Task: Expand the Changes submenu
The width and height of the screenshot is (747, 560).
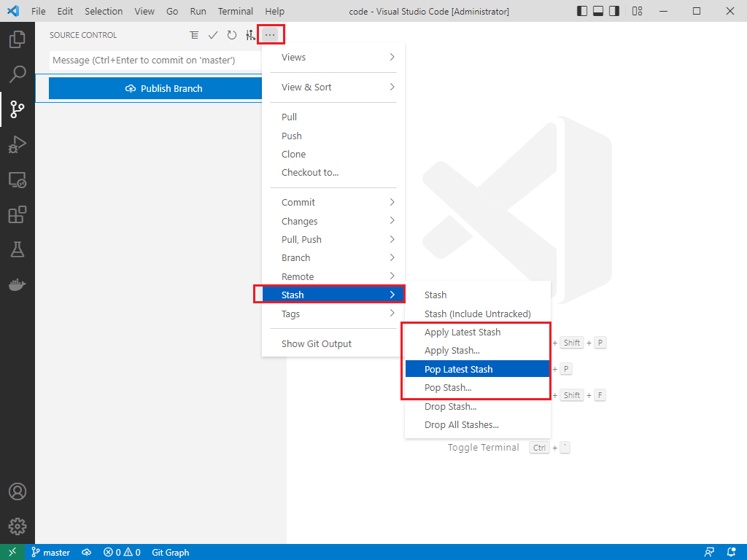Action: [333, 221]
